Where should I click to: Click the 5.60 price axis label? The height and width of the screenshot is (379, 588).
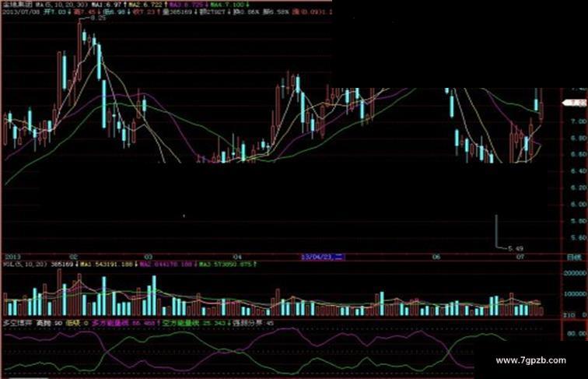(x=578, y=238)
